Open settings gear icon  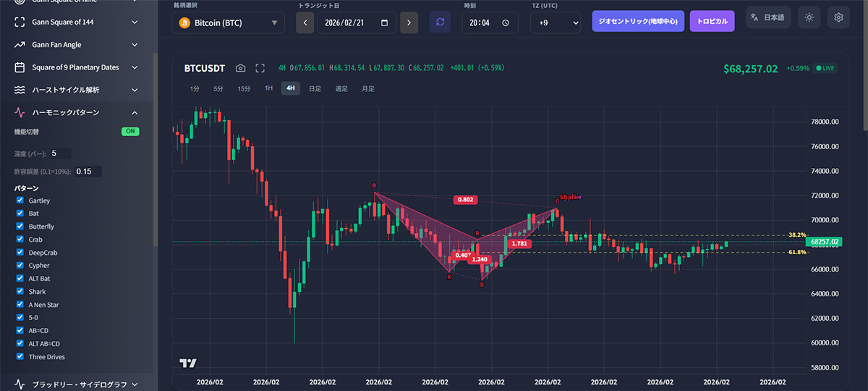pyautogui.click(x=839, y=17)
